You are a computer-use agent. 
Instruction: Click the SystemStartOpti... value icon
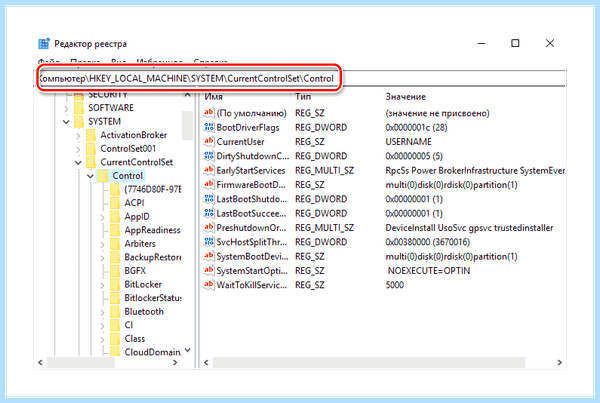pos(209,271)
